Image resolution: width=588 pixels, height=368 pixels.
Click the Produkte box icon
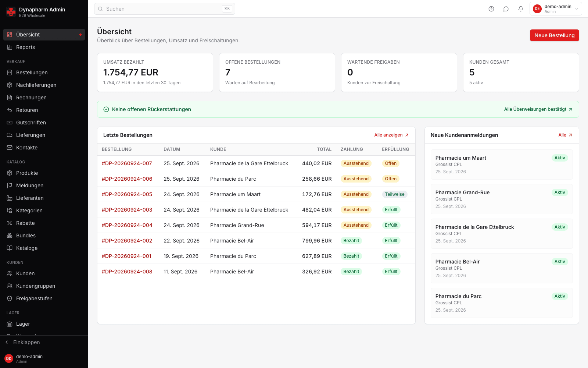click(x=10, y=173)
